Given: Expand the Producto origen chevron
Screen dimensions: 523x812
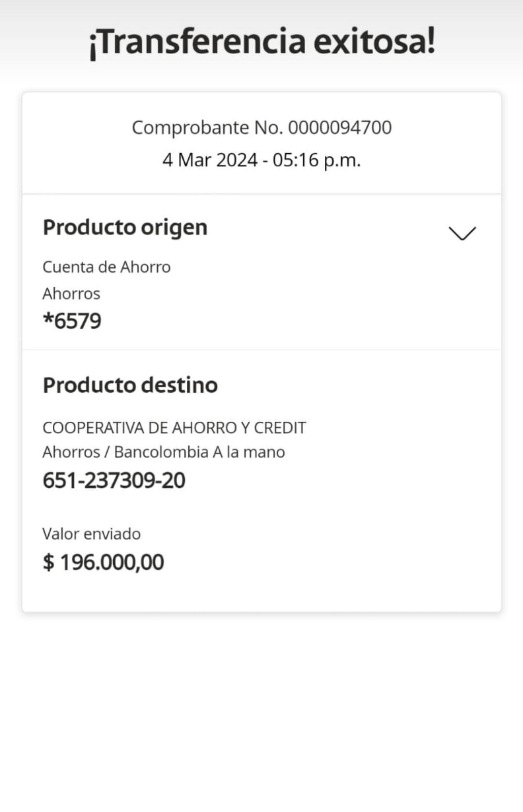Looking at the screenshot, I should coord(462,233).
